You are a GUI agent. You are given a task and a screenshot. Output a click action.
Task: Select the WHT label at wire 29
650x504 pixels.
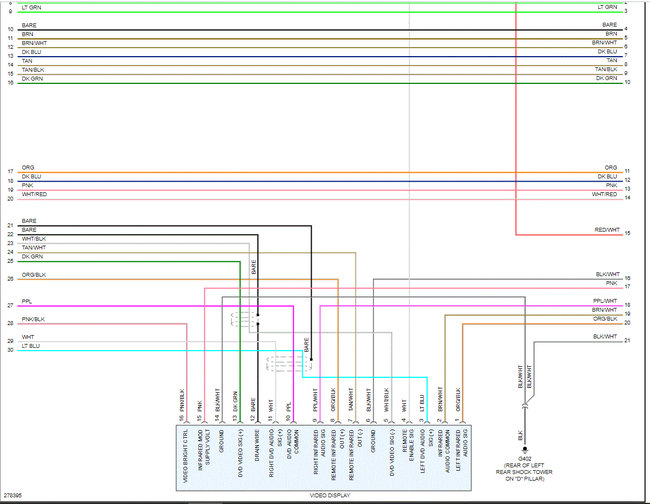[28, 337]
